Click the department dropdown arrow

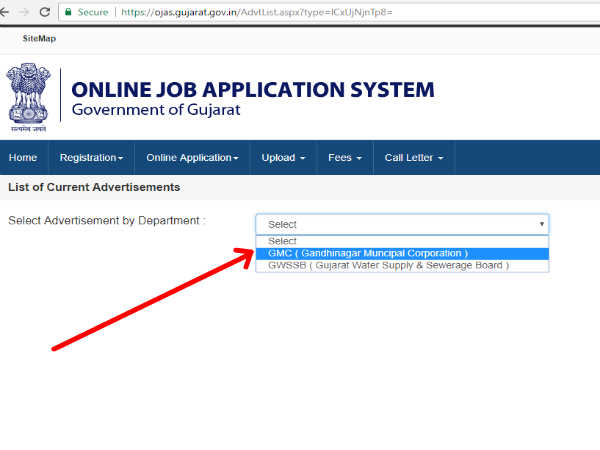click(541, 224)
